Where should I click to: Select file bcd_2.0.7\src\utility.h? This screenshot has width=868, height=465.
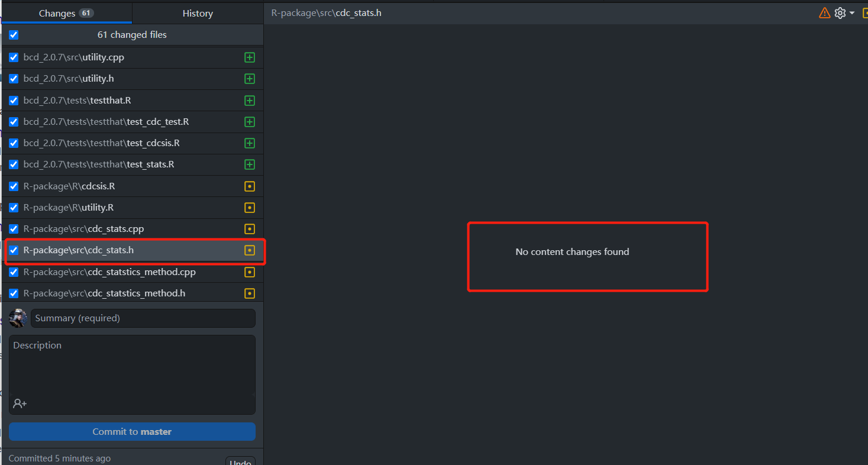[133, 79]
